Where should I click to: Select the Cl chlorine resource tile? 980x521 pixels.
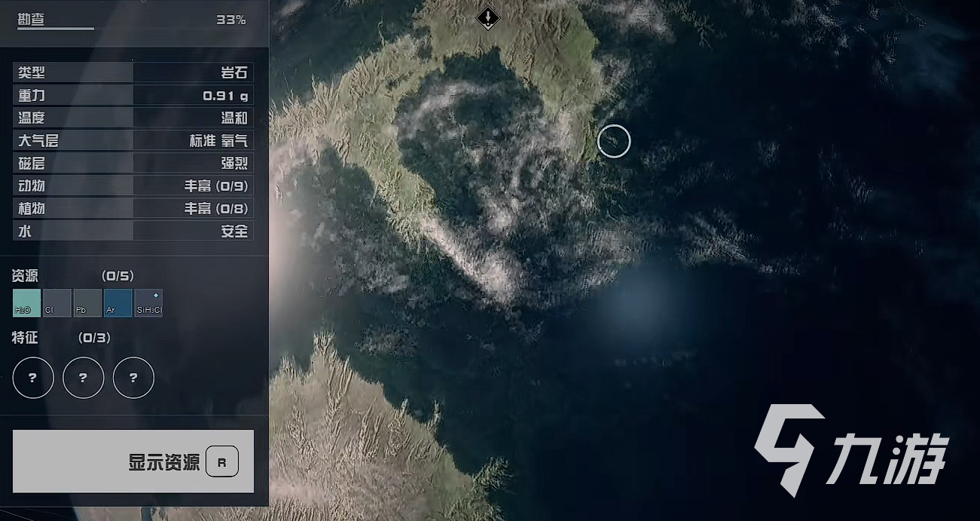coord(57,303)
